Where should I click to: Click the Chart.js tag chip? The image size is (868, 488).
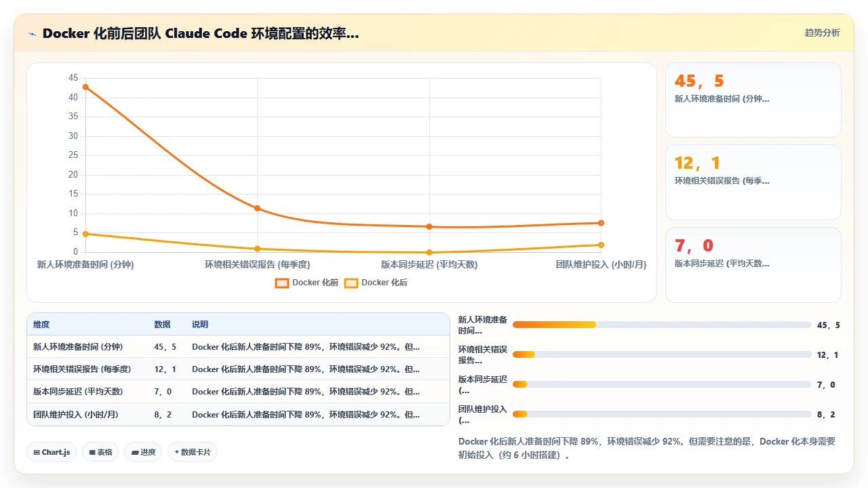[52, 452]
